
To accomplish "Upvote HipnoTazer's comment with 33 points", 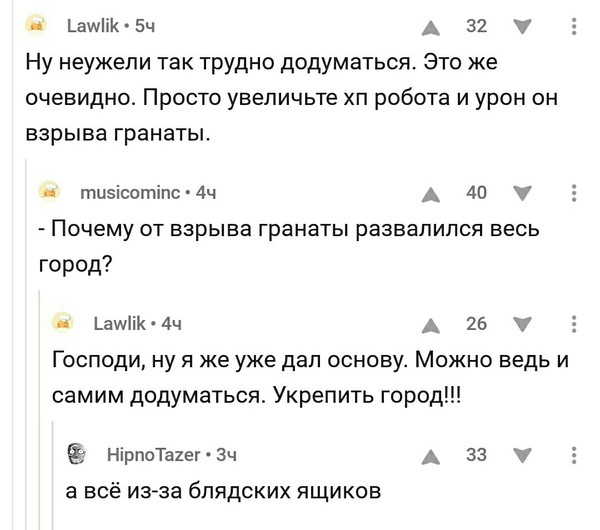I will (x=432, y=455).
